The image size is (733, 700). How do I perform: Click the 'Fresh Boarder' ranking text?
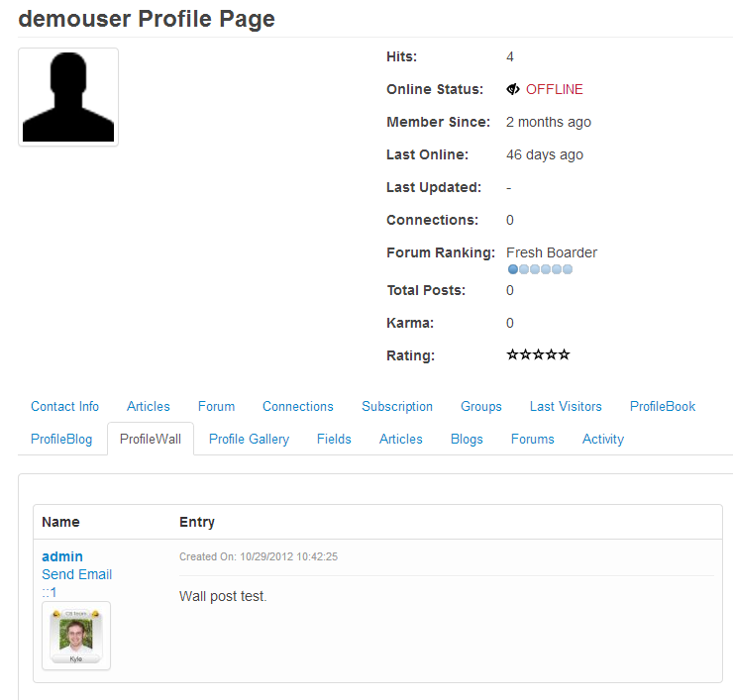click(552, 252)
